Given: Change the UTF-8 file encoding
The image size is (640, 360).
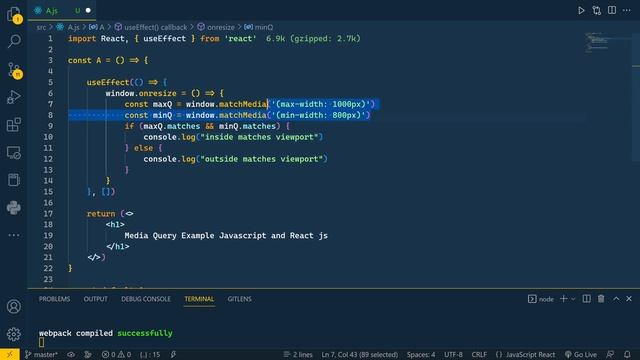Looking at the screenshot, I should coord(453,354).
